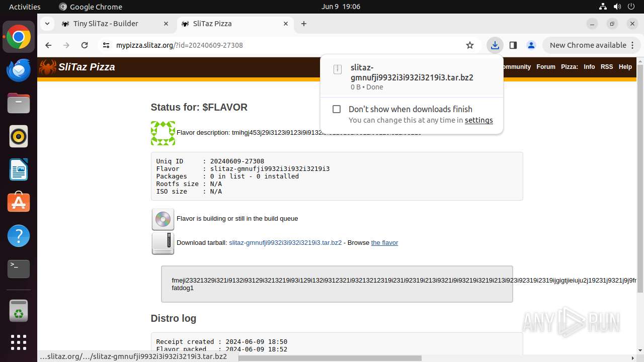The image size is (644, 362).
Task: Open the volume indicator in top bar
Action: pos(617,7)
